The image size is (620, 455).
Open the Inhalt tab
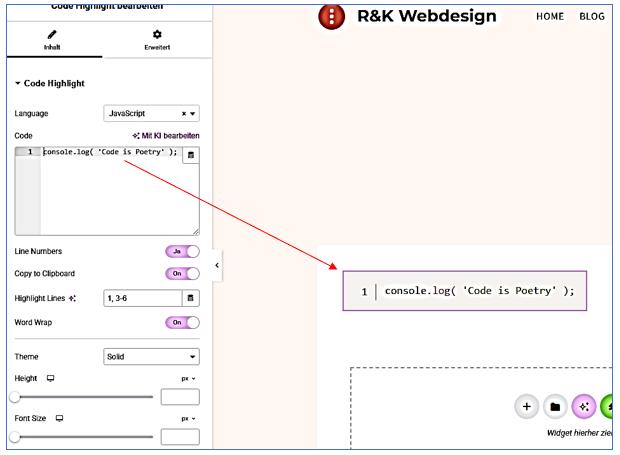[x=52, y=39]
